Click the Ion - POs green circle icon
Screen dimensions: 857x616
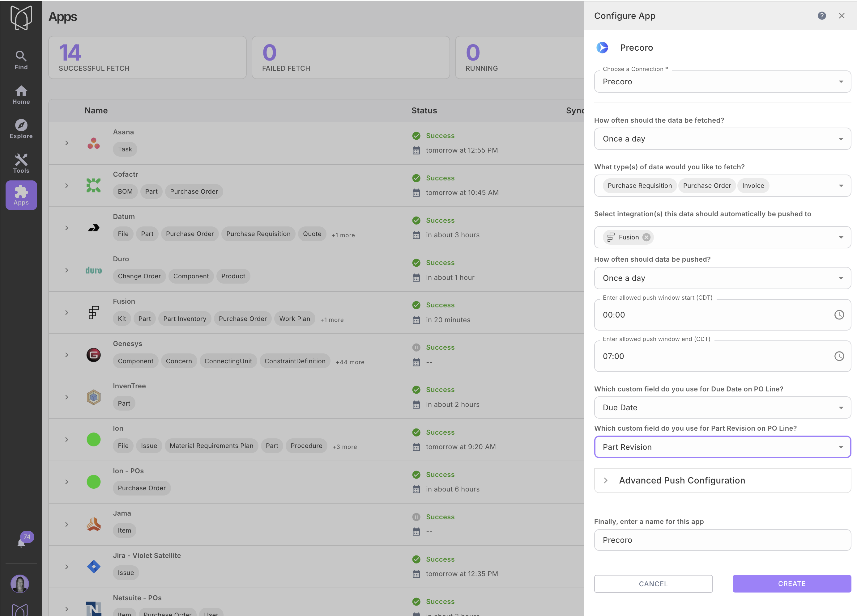click(x=94, y=482)
